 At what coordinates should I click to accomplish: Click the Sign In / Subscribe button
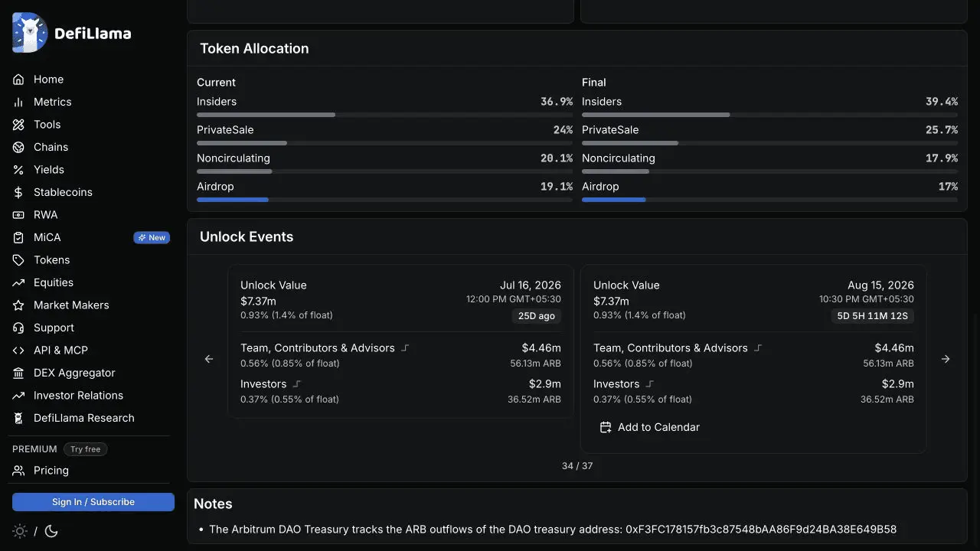click(93, 502)
